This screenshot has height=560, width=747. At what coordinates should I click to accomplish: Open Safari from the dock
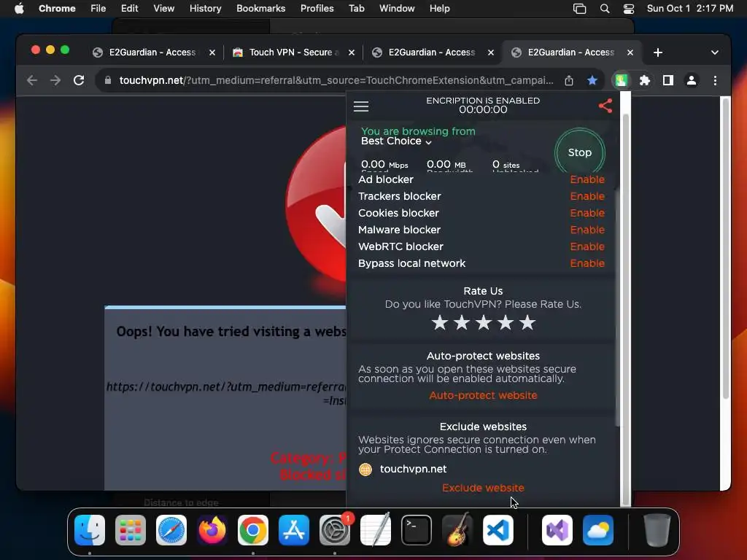click(171, 530)
